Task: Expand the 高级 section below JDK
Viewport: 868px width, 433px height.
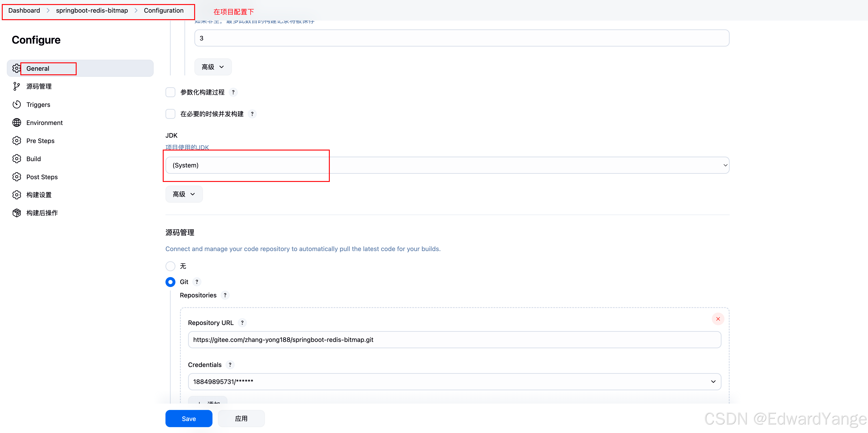Action: click(x=184, y=194)
